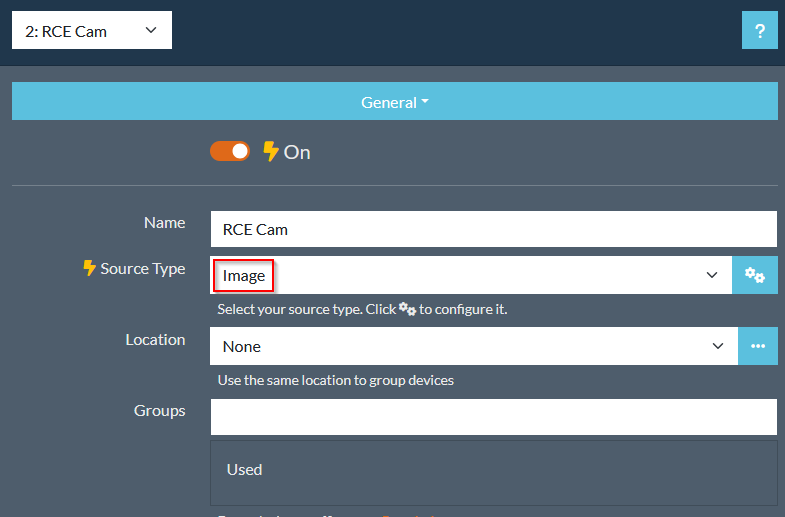The image size is (785, 517).
Task: Toggle the device On switch off
Action: click(230, 151)
